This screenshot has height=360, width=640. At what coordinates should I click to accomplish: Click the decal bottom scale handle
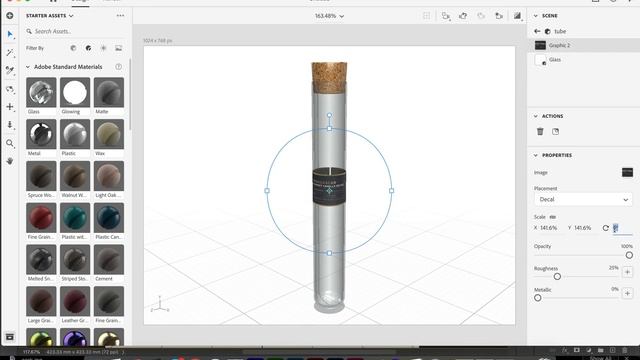pos(329,253)
